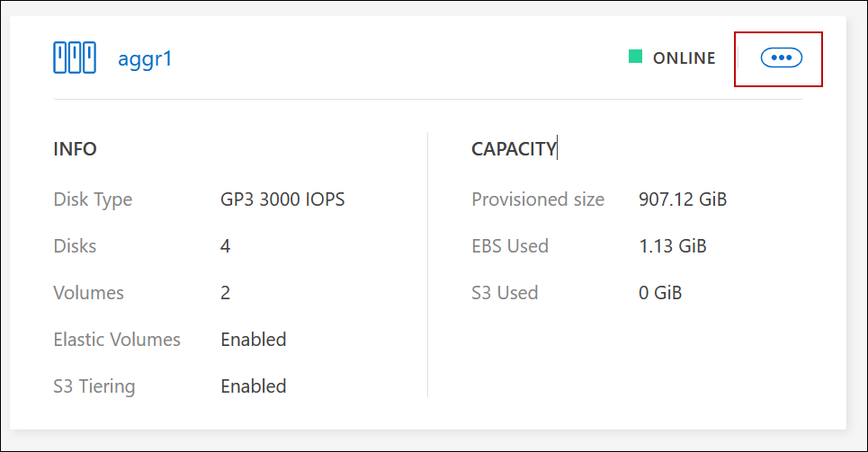The height and width of the screenshot is (452, 868).
Task: Select the CAPACITY section heading
Action: 514,149
